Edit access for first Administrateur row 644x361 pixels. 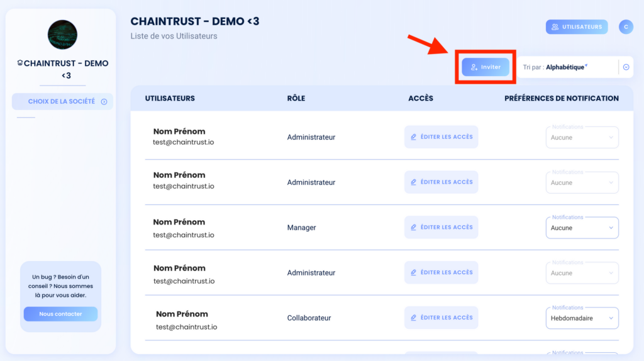point(441,136)
